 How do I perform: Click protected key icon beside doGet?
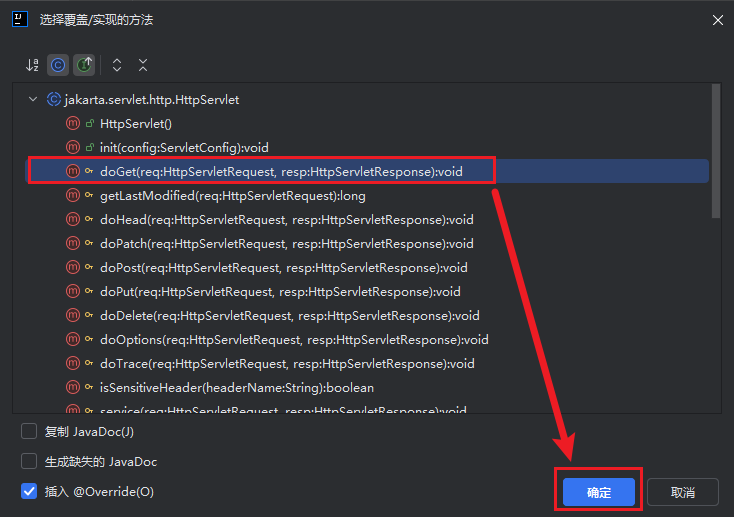89,171
